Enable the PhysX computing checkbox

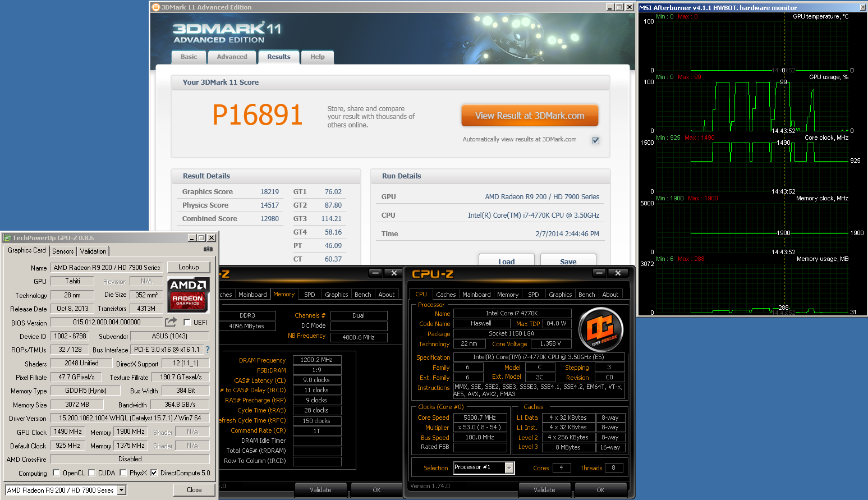click(x=123, y=473)
